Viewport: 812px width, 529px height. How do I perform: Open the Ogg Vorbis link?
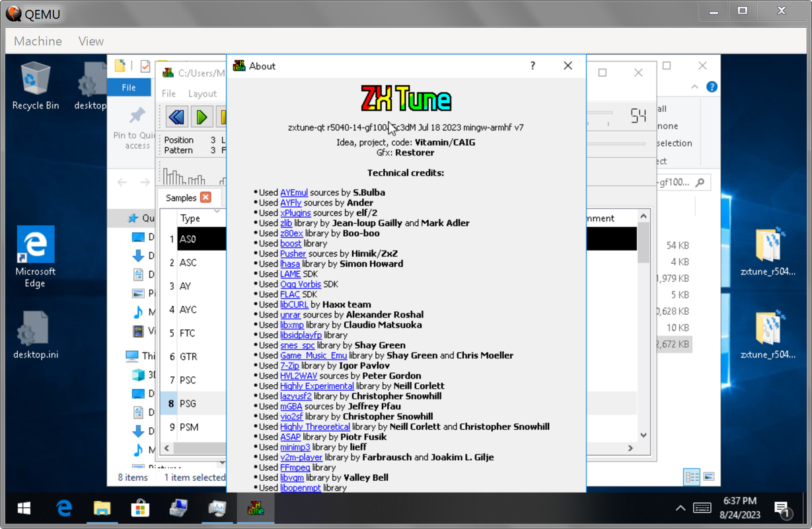tap(301, 284)
